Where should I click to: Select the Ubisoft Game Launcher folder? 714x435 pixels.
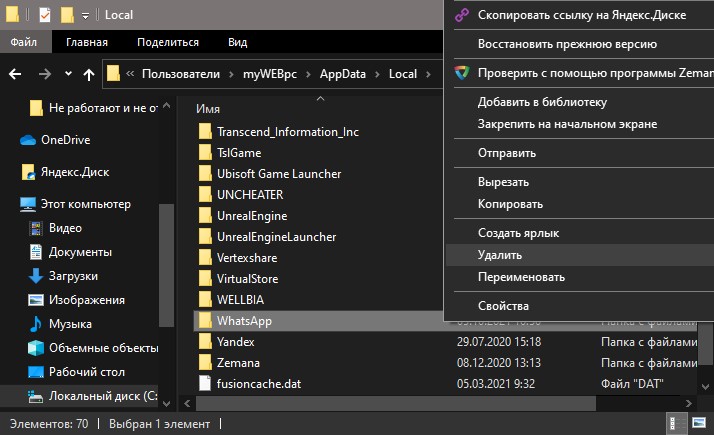click(x=279, y=174)
